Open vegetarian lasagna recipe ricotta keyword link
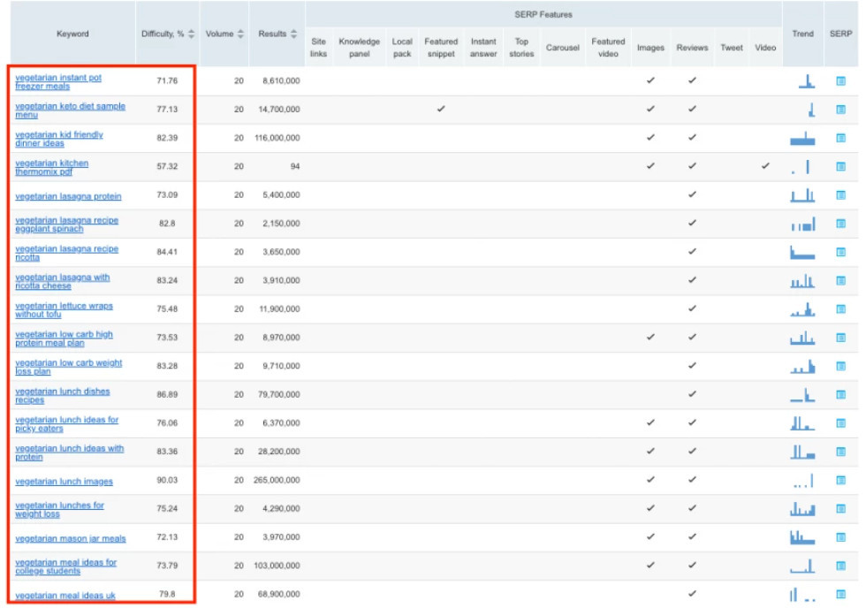This screenshot has width=866, height=616. point(65,253)
